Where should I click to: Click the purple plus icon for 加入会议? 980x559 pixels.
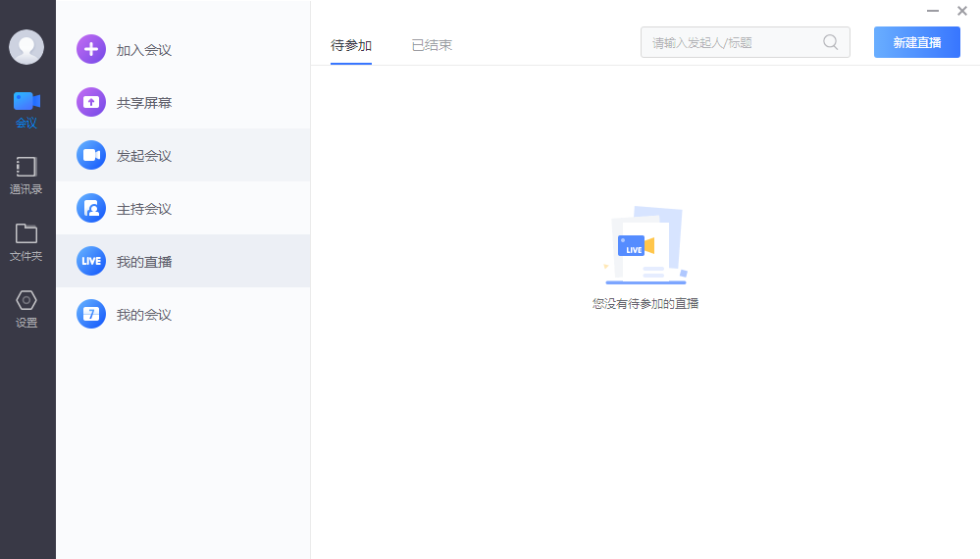pyautogui.click(x=91, y=49)
